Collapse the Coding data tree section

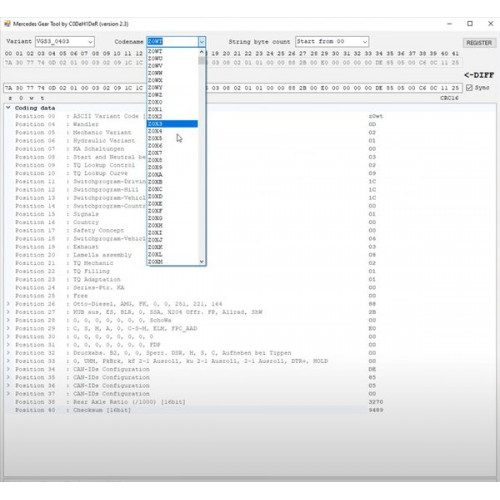8,108
